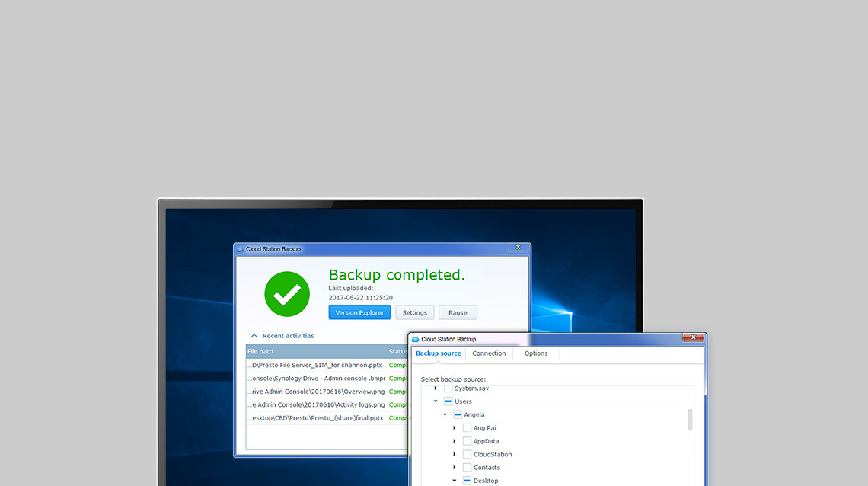Pause the backup

458,313
